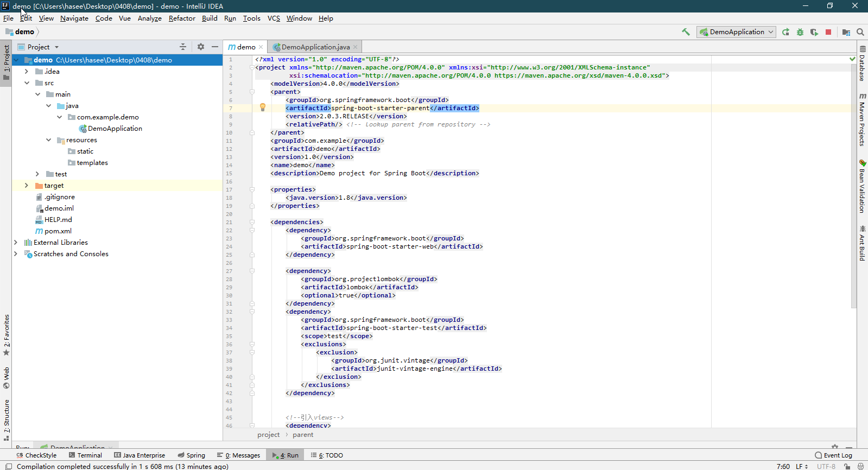
Task: Click the green Debug bug icon
Action: click(x=800, y=32)
